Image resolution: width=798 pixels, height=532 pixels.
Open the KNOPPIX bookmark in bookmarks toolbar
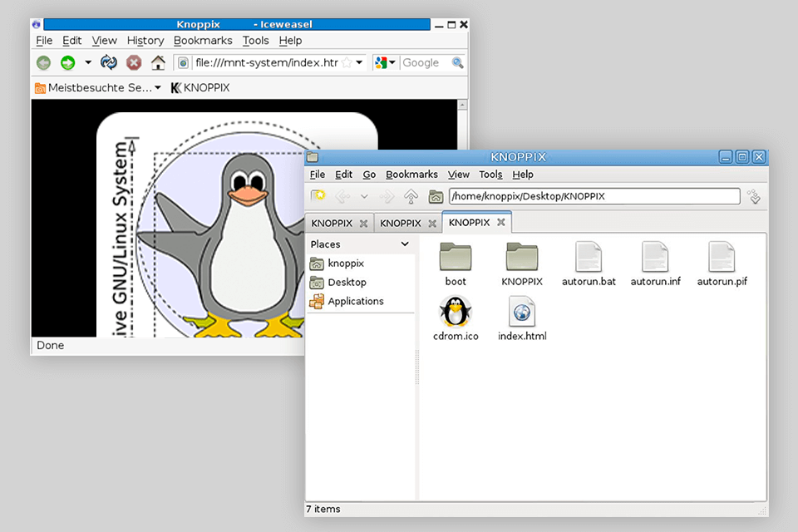(x=200, y=88)
